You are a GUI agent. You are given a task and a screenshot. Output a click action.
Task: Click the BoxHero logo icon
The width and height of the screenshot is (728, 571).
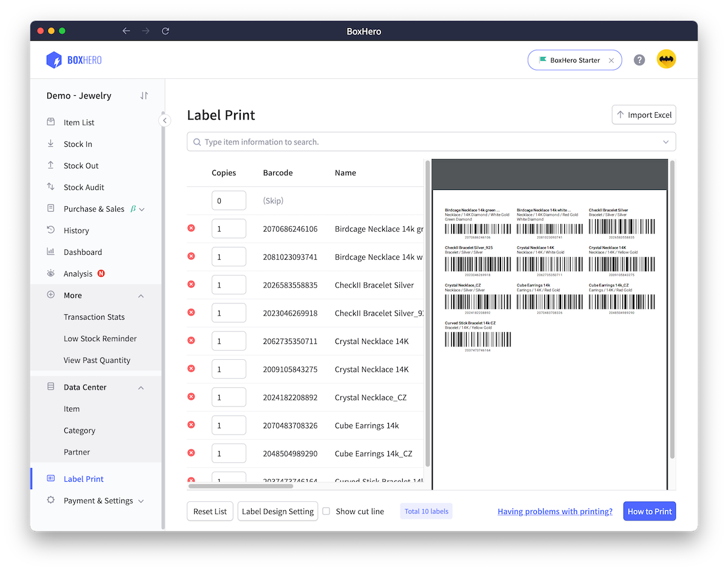tap(54, 60)
